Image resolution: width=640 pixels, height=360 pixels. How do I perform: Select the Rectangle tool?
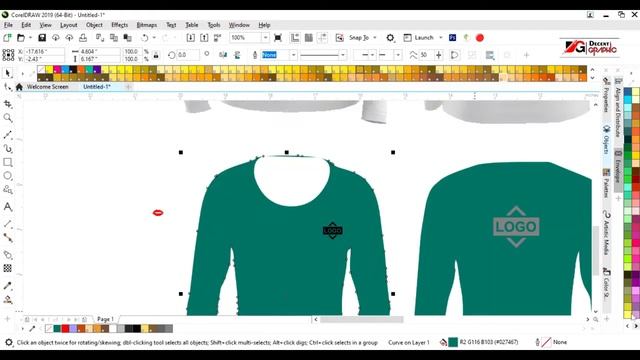7,162
